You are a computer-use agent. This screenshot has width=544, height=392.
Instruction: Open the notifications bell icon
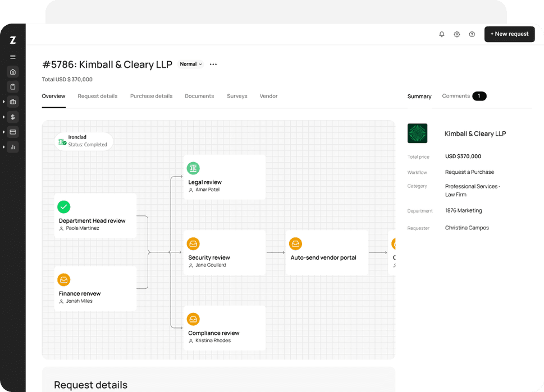pos(442,34)
